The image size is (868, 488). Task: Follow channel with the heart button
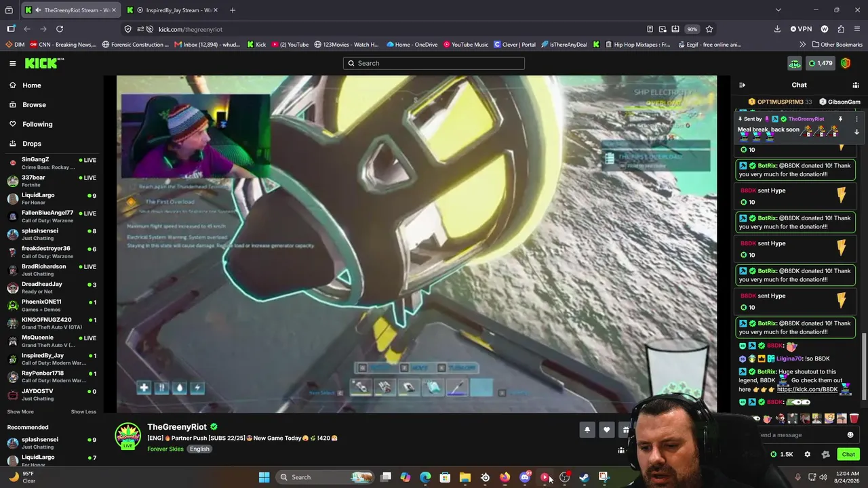607,430
